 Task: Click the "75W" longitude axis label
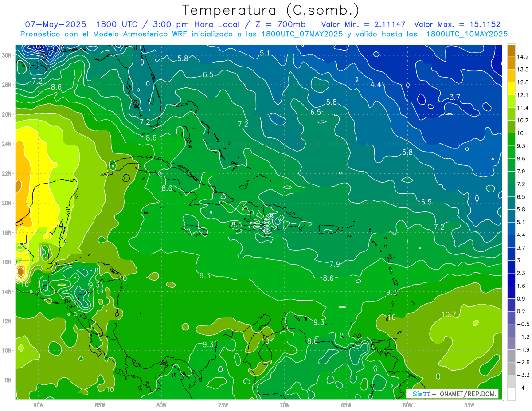click(223, 405)
